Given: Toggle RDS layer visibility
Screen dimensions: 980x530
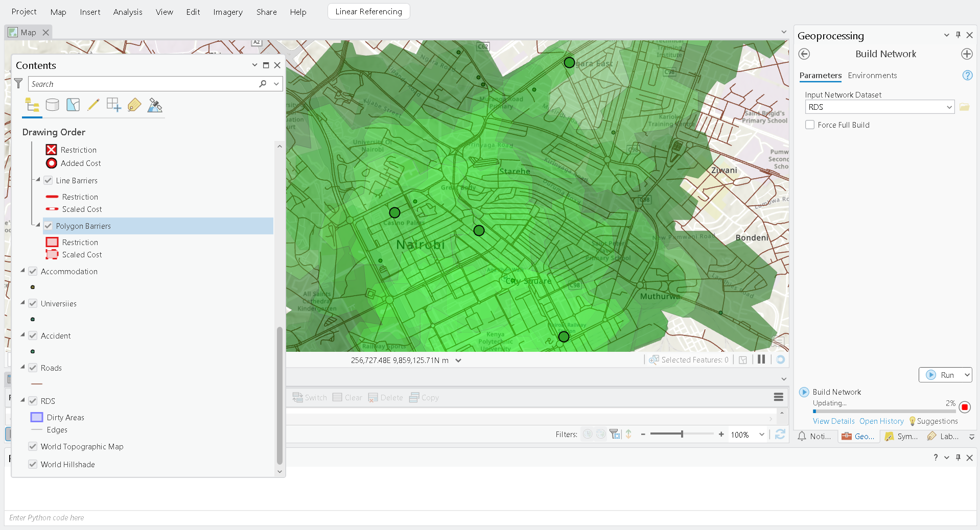Looking at the screenshot, I should (33, 401).
